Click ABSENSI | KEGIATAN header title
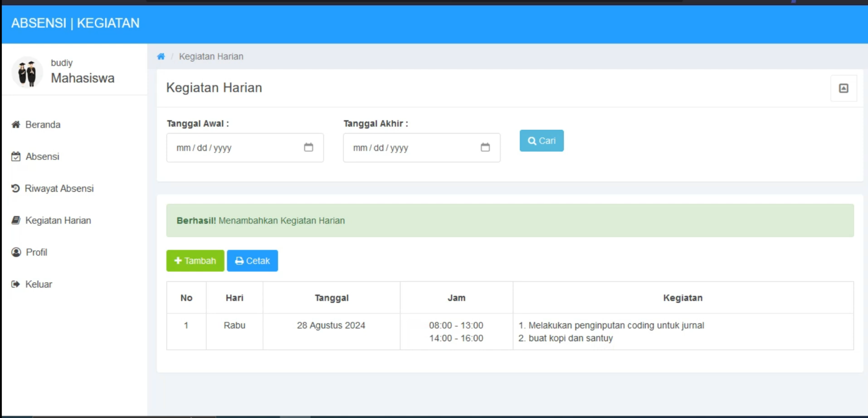Viewport: 868px width, 418px height. pos(75,23)
